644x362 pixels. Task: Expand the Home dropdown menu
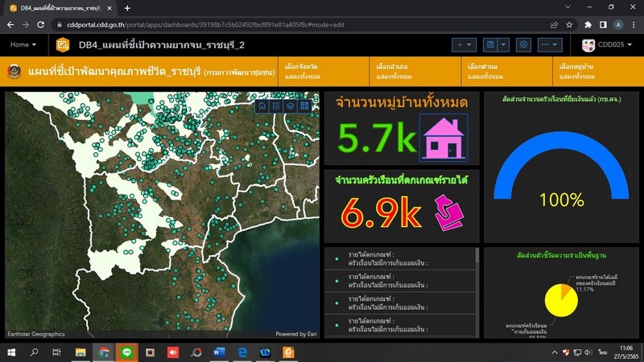[23, 45]
